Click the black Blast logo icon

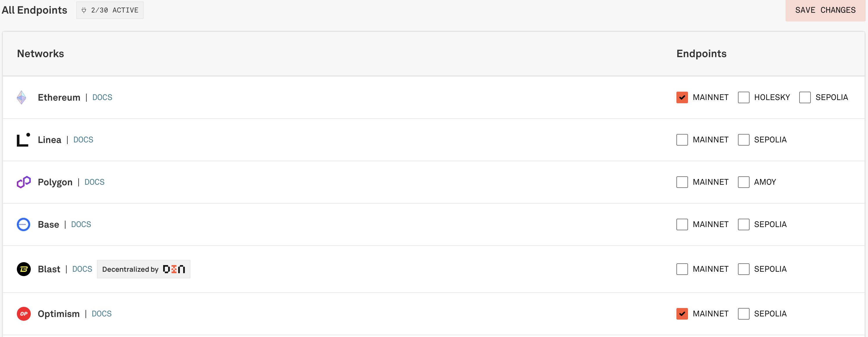[24, 269]
